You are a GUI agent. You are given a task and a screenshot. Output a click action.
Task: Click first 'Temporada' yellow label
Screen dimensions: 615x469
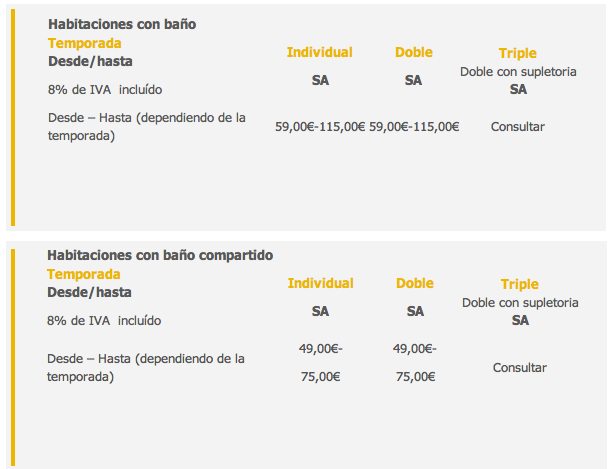(x=85, y=43)
